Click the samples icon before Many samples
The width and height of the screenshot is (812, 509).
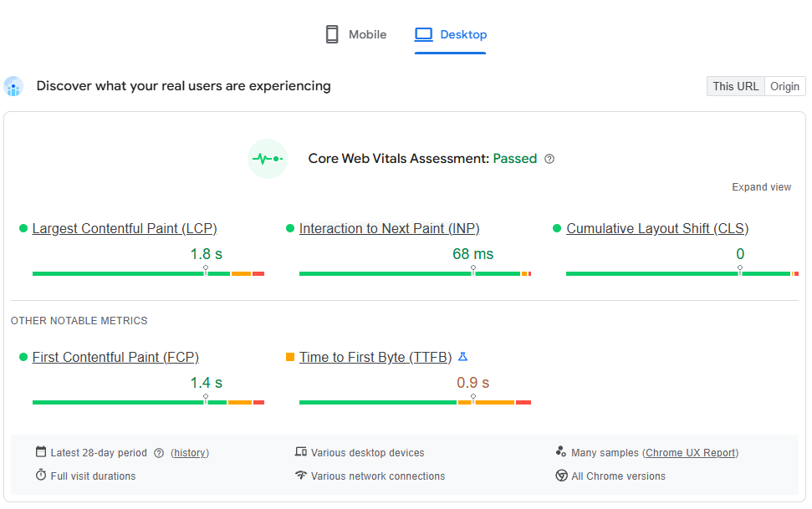561,451
